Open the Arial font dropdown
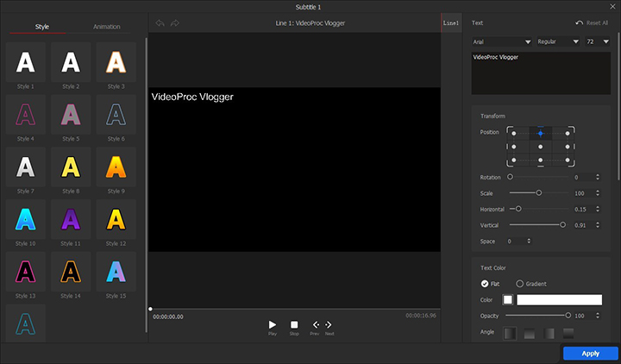Image resolution: width=621 pixels, height=364 pixels. tap(502, 41)
